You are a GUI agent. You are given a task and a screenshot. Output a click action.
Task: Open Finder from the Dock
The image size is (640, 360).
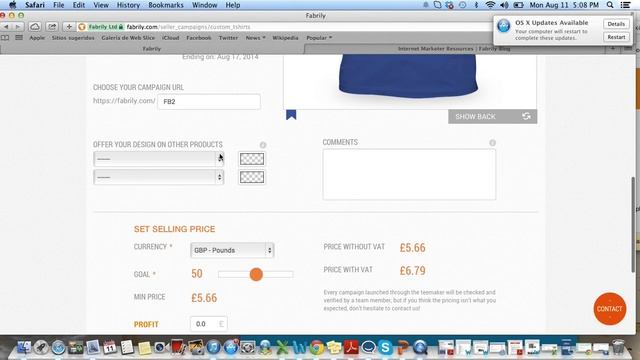click(x=24, y=347)
